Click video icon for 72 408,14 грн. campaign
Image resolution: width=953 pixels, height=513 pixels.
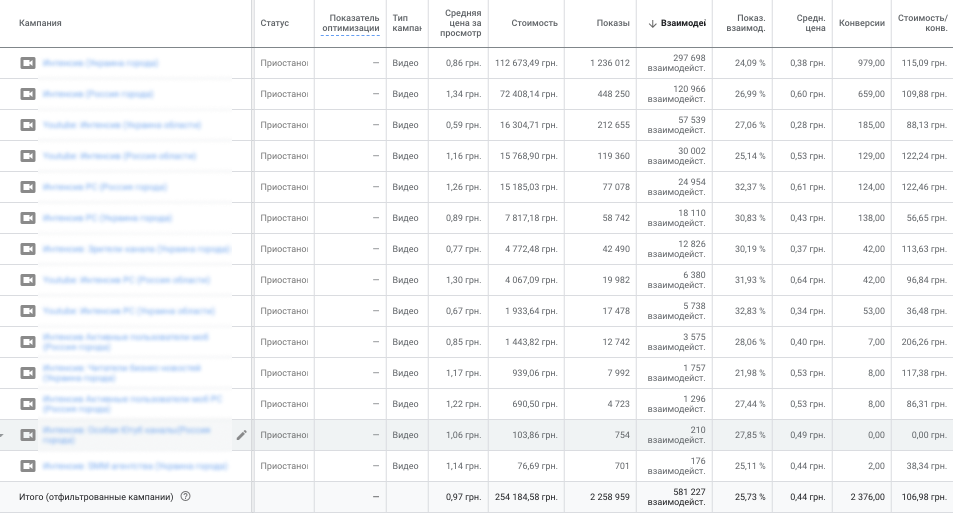click(x=28, y=94)
